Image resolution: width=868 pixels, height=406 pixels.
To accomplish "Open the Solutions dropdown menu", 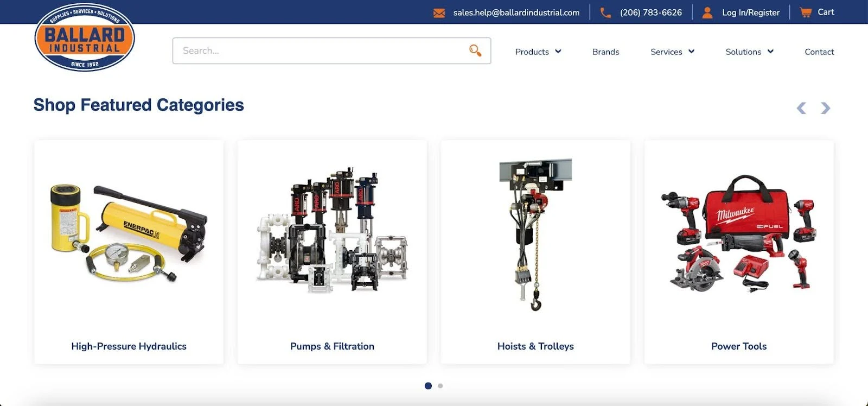I will coord(749,52).
